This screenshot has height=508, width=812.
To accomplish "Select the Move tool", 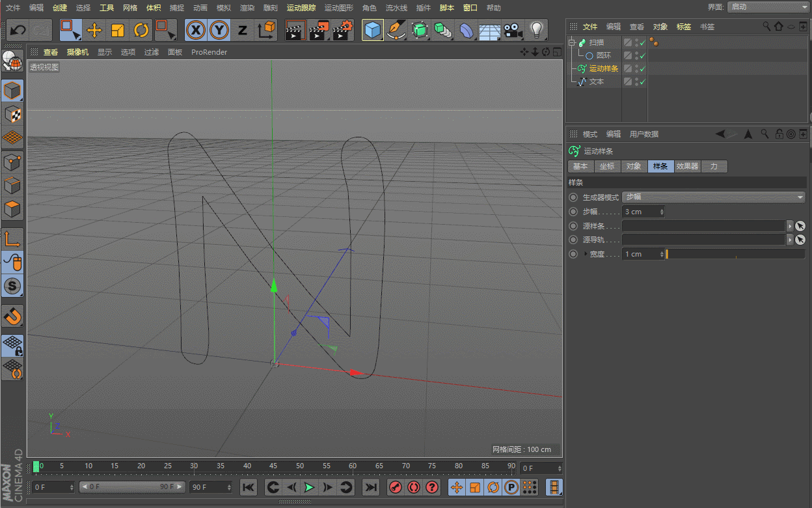I will (94, 30).
